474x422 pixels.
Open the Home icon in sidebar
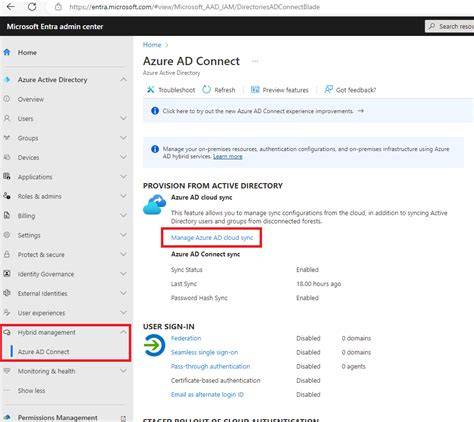click(7, 52)
